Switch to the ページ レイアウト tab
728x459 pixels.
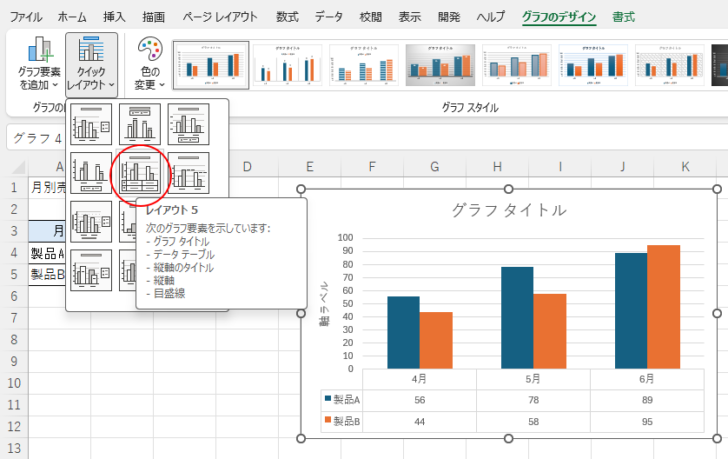pos(220,17)
